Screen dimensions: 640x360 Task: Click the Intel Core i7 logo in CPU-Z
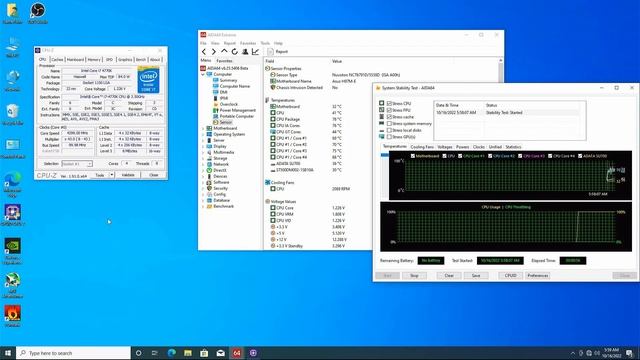tap(149, 80)
